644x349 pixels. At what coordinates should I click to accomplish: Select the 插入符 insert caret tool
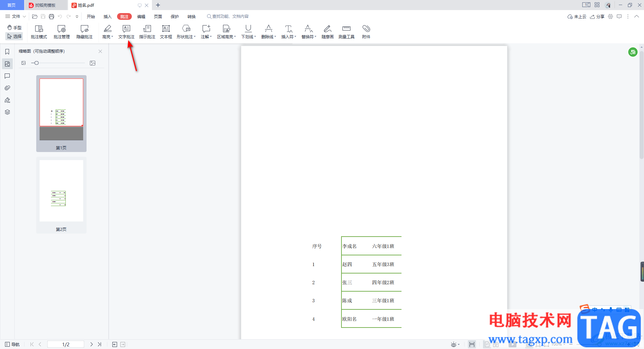click(288, 32)
